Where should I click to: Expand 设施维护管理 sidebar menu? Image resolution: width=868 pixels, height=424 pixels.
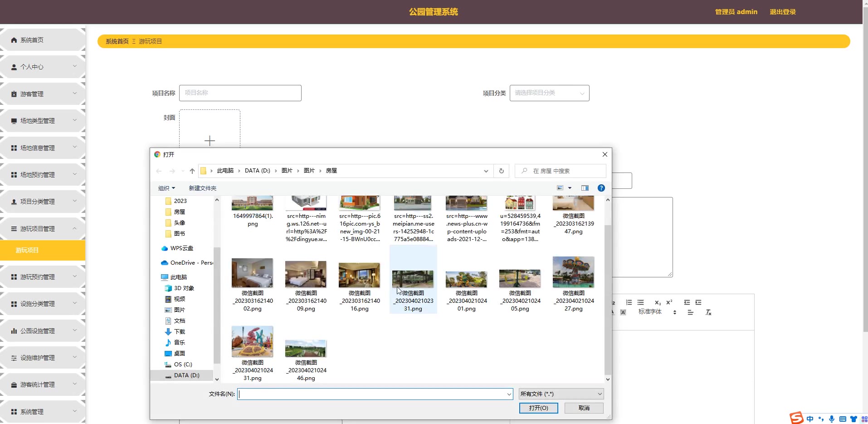[43, 358]
